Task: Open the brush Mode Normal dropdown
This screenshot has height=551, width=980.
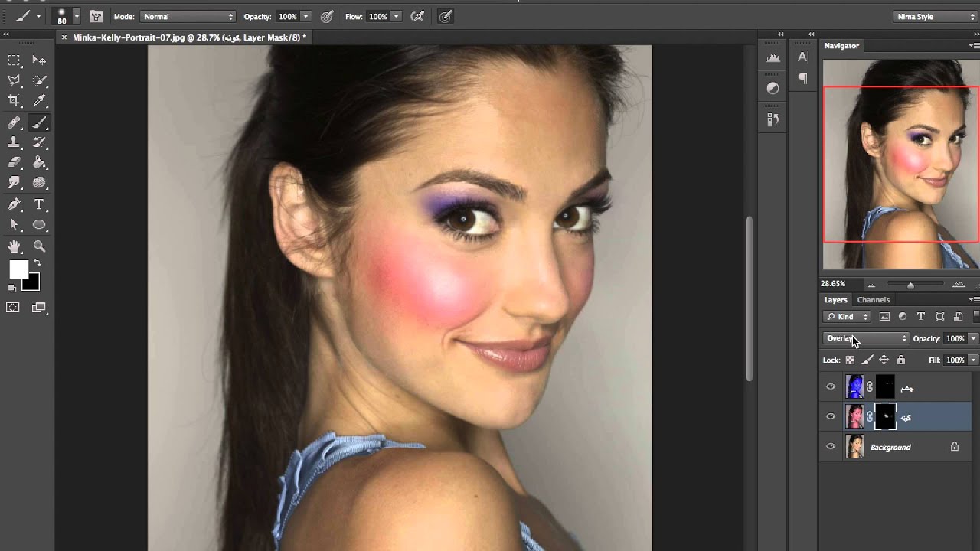Action: click(188, 16)
